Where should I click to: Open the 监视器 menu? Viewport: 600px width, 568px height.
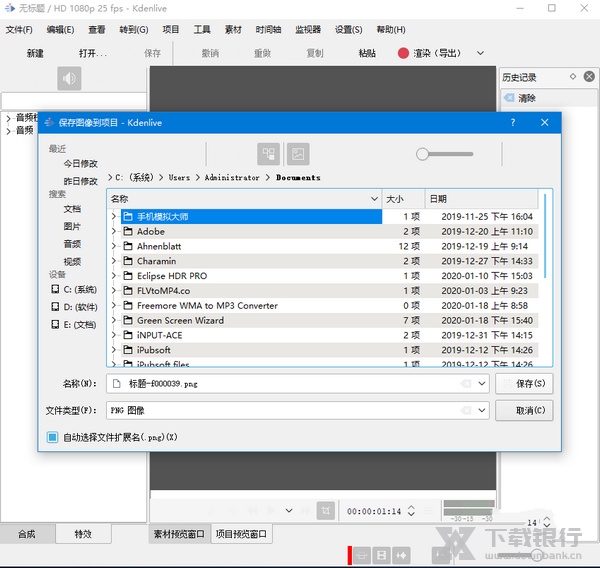308,29
